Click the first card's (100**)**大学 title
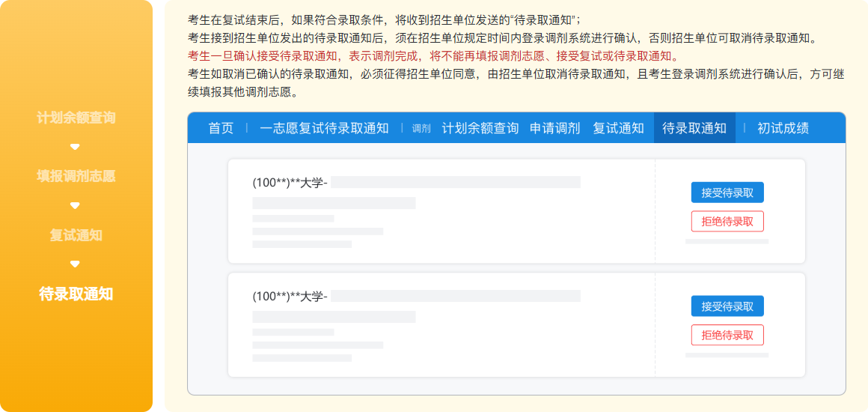868x412 pixels. point(290,182)
